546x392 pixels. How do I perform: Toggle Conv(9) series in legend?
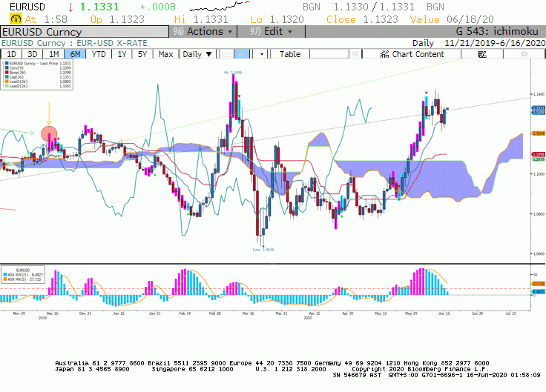click(37, 68)
